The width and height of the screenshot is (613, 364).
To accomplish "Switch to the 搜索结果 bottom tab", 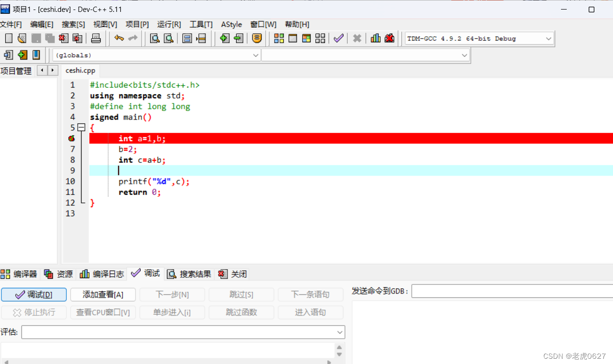I will [189, 274].
